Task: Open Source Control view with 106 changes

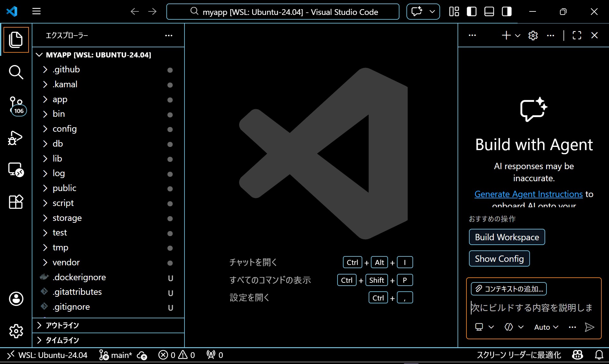Action: pos(16,105)
